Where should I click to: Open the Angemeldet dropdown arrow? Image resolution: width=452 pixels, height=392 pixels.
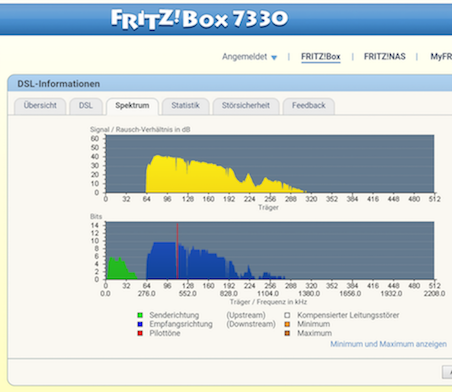(274, 58)
